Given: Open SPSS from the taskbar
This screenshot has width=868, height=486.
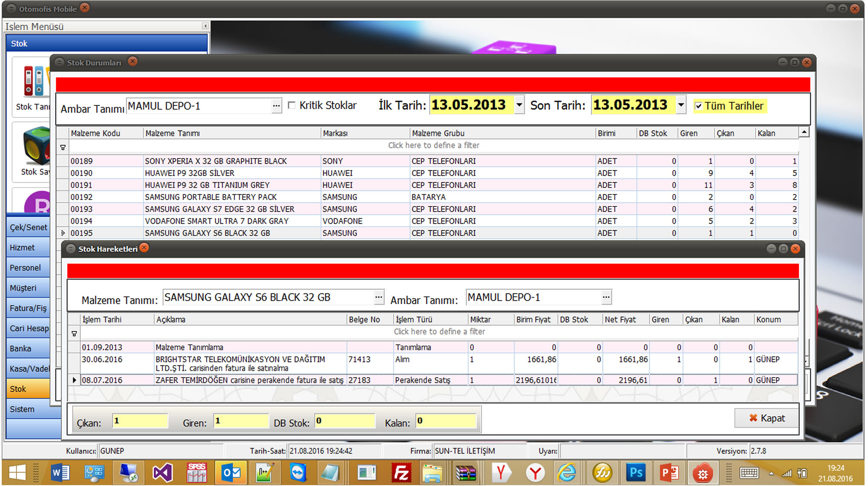Looking at the screenshot, I should [x=197, y=473].
